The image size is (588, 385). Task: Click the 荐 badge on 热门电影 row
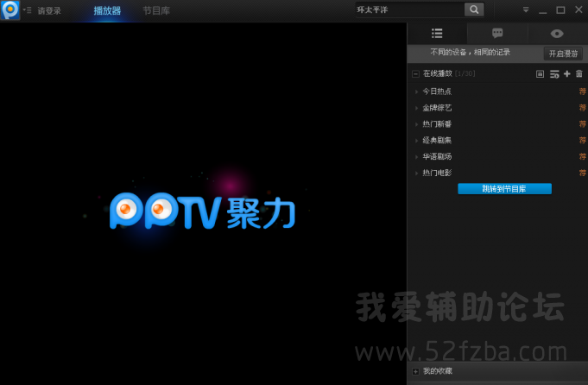click(582, 173)
